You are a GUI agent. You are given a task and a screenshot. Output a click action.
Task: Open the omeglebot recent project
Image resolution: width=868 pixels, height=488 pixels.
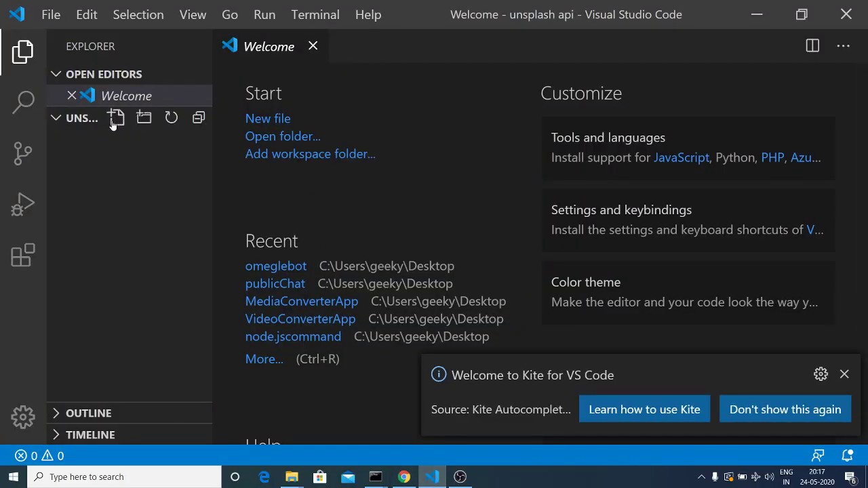[x=276, y=266]
